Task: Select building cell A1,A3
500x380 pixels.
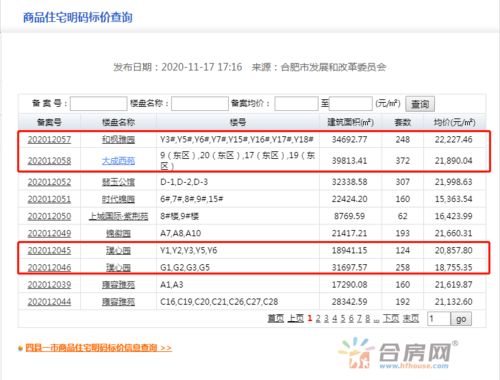Action: (x=172, y=285)
